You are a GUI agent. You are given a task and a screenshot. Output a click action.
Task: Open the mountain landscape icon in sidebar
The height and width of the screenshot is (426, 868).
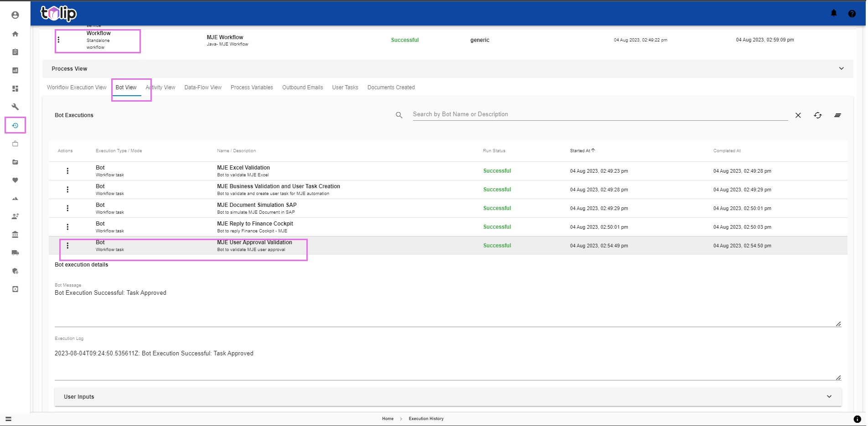pos(15,198)
